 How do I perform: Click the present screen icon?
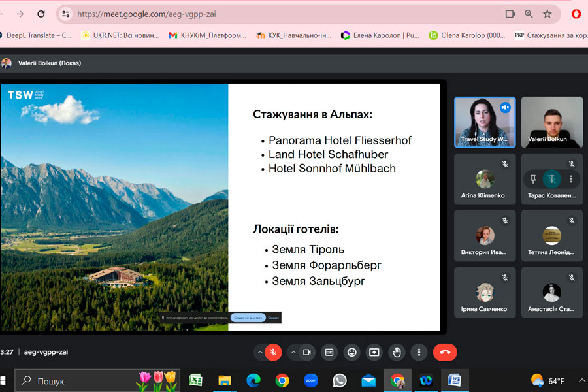[x=374, y=352]
